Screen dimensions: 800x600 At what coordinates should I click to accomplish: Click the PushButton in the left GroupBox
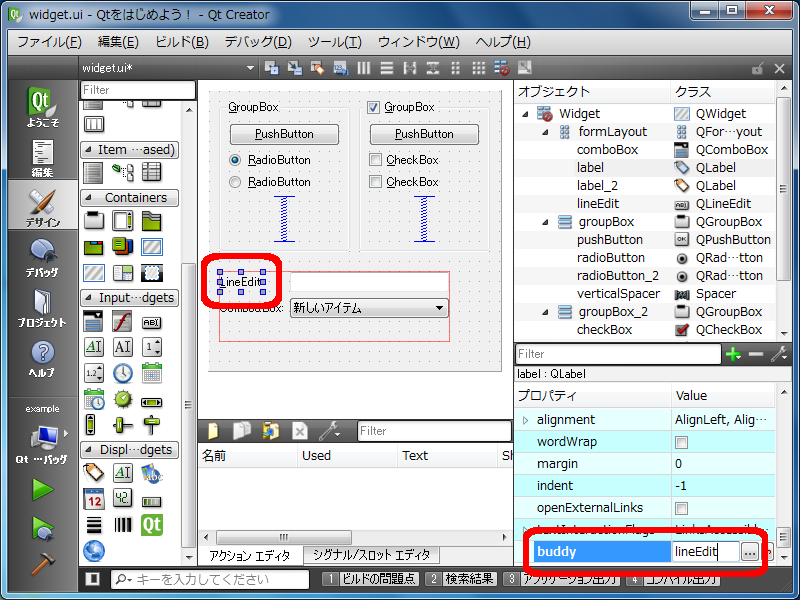coord(284,134)
